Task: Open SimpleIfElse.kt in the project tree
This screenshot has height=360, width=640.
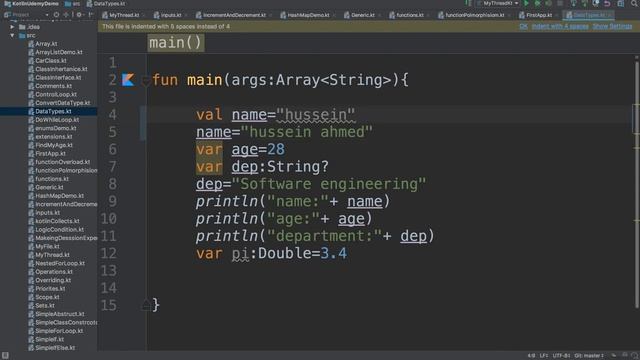Action: point(55,348)
